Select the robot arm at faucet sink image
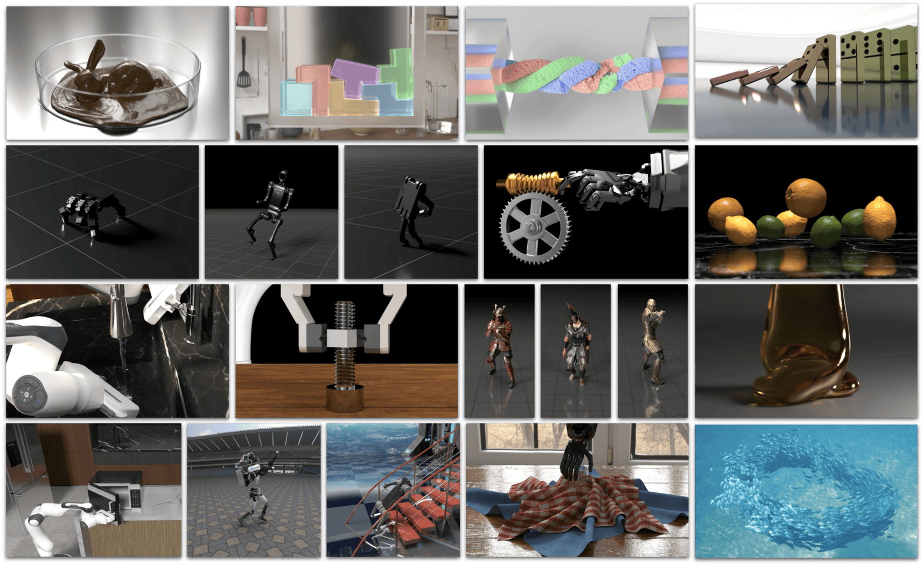Image resolution: width=924 pixels, height=565 pixels. click(117, 351)
